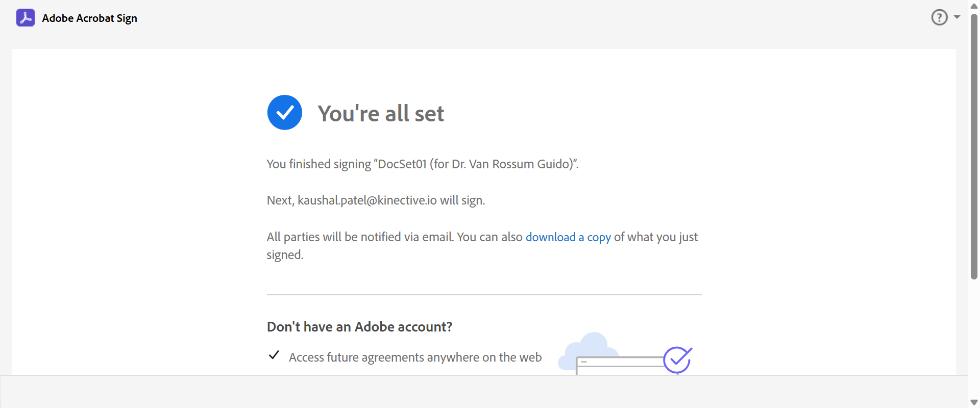The width and height of the screenshot is (980, 408).
Task: Click the "You're all set" heading
Action: tap(381, 113)
